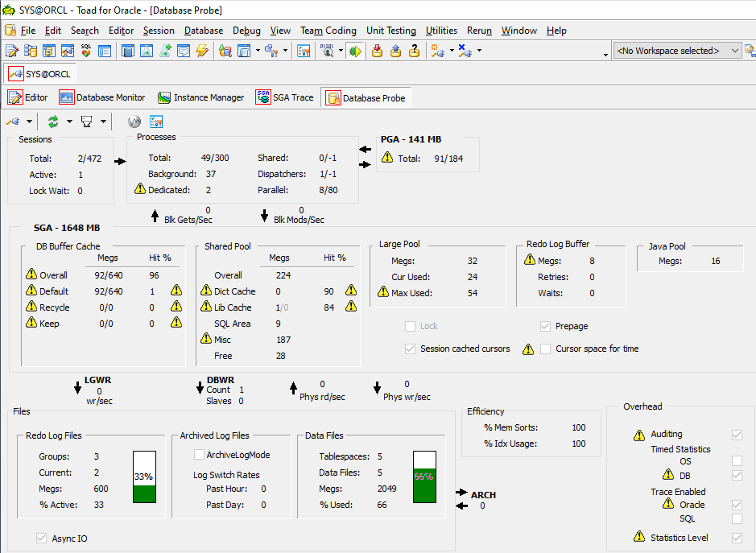This screenshot has width=756, height=553.
Task: Expand the refresh icon dropdown arrow
Action: (69, 122)
